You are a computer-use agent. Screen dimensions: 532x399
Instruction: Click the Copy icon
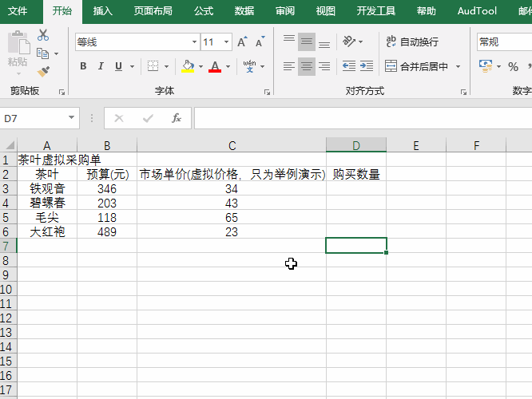(43, 53)
